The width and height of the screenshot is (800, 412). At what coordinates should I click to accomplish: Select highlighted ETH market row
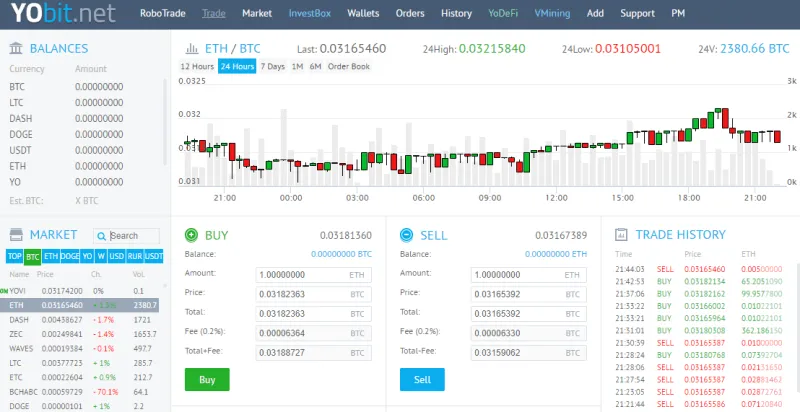tap(82, 305)
